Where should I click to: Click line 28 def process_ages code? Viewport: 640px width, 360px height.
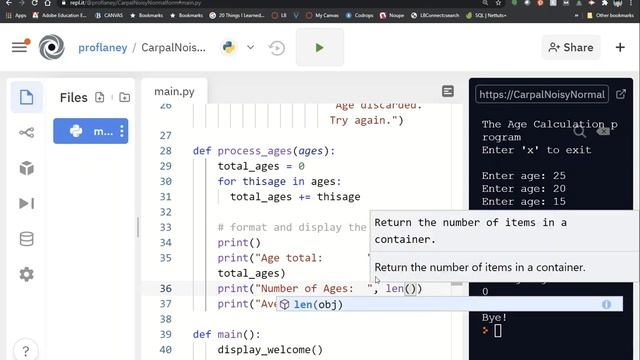pyautogui.click(x=264, y=151)
